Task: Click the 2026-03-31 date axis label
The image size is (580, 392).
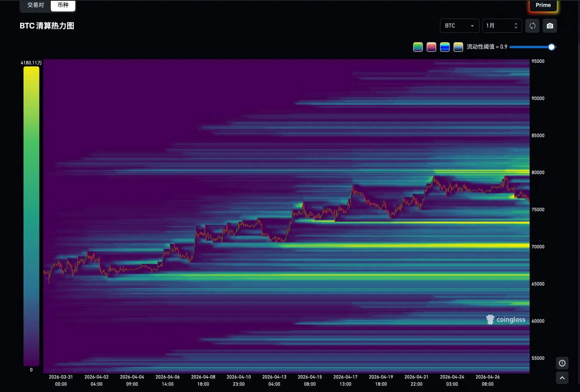Action: (61, 380)
